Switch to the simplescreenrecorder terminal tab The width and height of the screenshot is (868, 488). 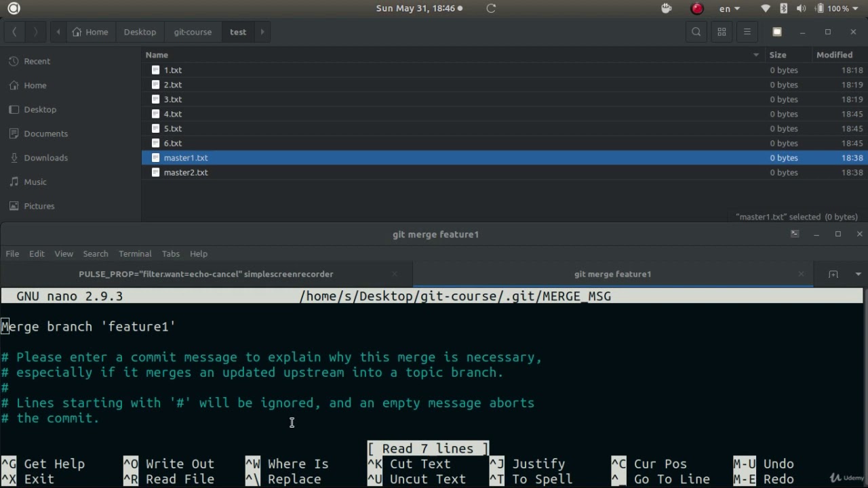[205, 274]
